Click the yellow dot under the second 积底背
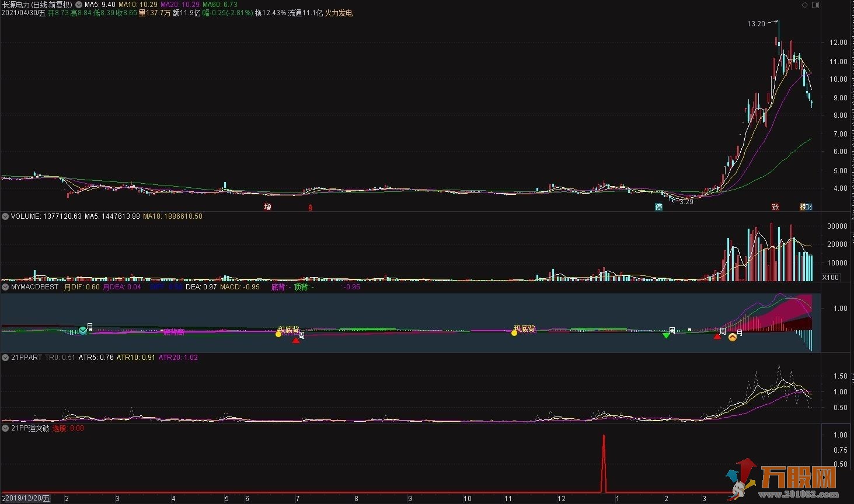Screen dimensions: 854x504 point(514,332)
